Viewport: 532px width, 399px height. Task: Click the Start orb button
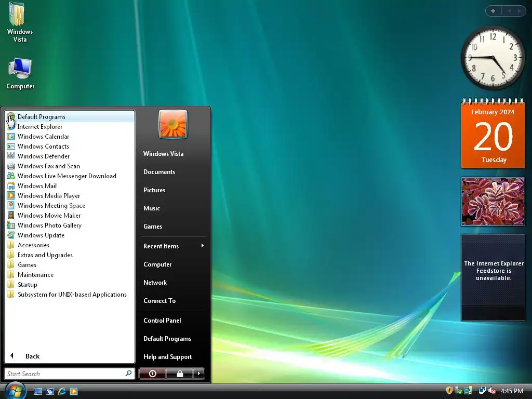coord(15,391)
